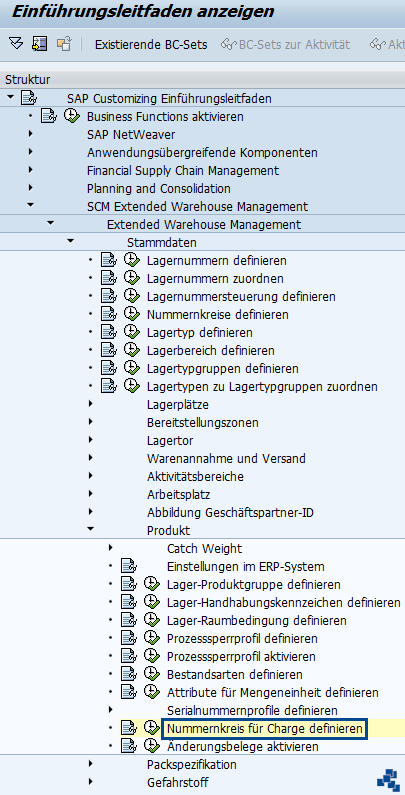Expand the SAP NetWeaver node
Viewport: 405px width, 795px height.
[31, 134]
